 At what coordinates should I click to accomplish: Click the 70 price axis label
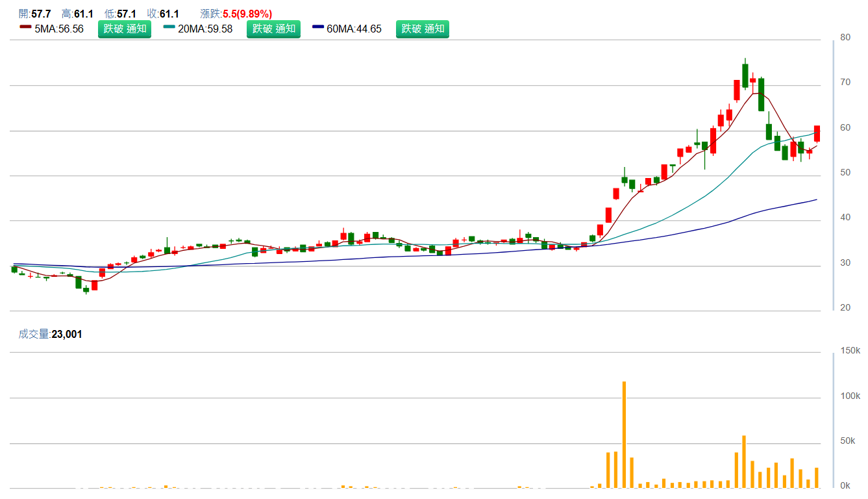click(845, 83)
